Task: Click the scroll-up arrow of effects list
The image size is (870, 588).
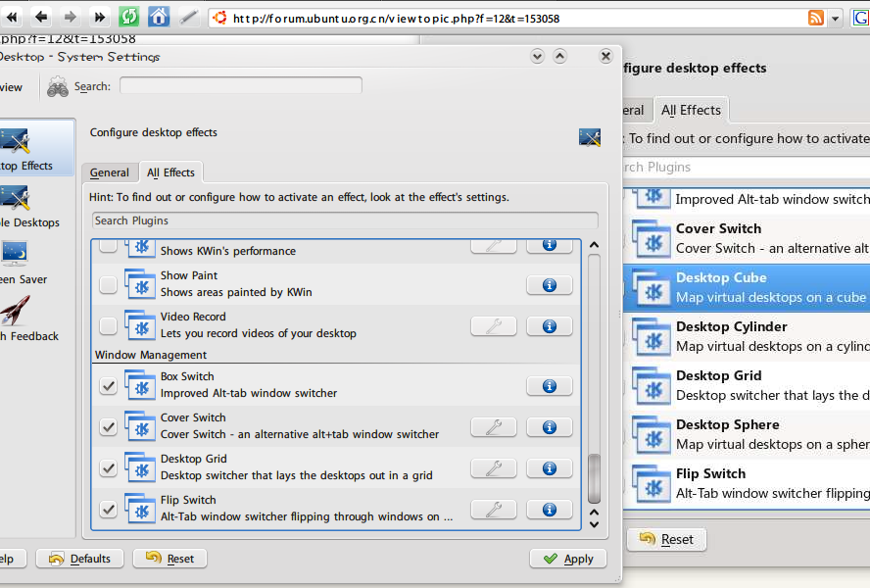Action: point(594,245)
